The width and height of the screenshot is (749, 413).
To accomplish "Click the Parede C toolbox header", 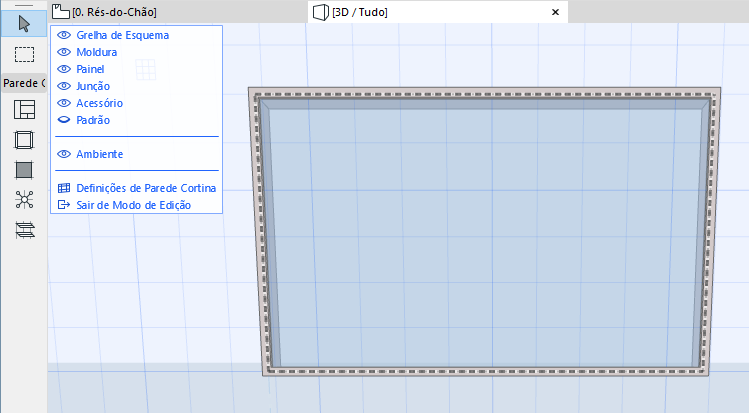I will [x=24, y=83].
